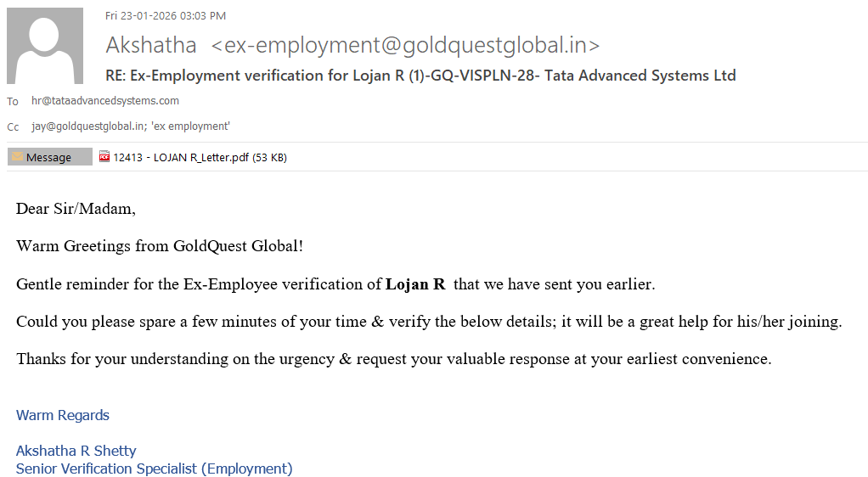This screenshot has height=477, width=868.
Task: Click the To field label
Action: click(x=13, y=102)
